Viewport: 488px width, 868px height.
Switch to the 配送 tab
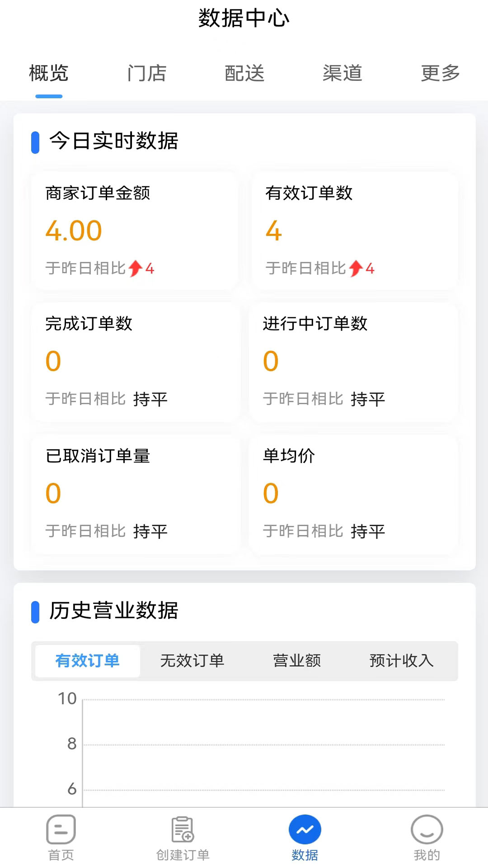[x=244, y=73]
